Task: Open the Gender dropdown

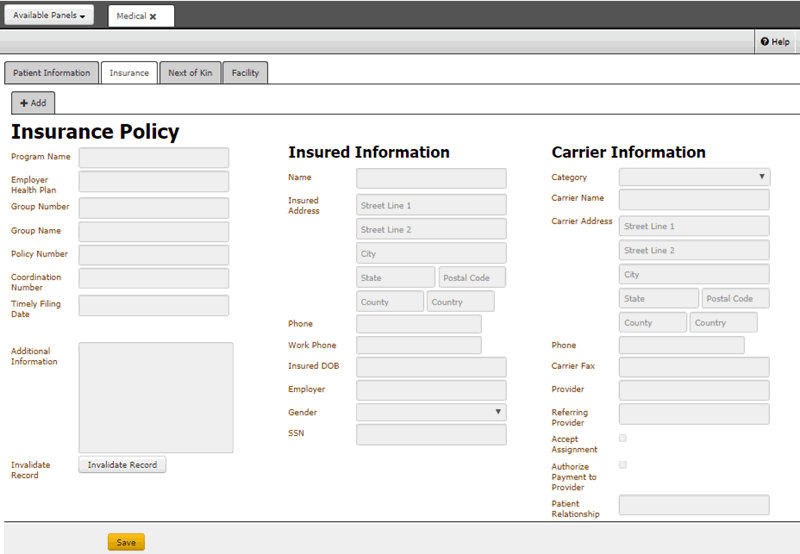Action: (431, 411)
